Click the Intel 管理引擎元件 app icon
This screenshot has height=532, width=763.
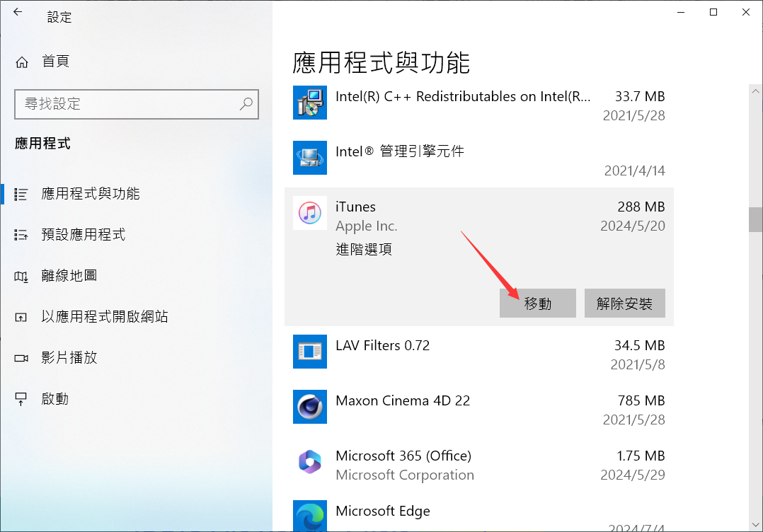[x=310, y=158]
